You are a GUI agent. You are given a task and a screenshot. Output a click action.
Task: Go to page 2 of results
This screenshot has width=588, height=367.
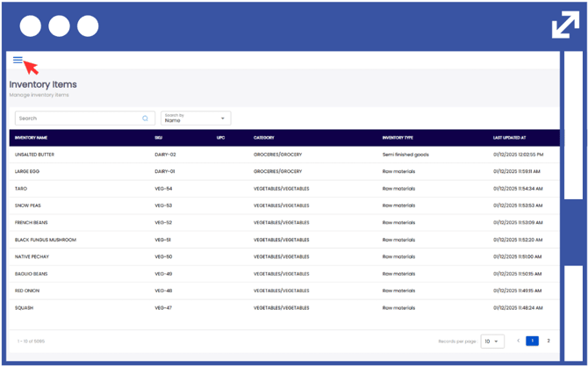(549, 341)
